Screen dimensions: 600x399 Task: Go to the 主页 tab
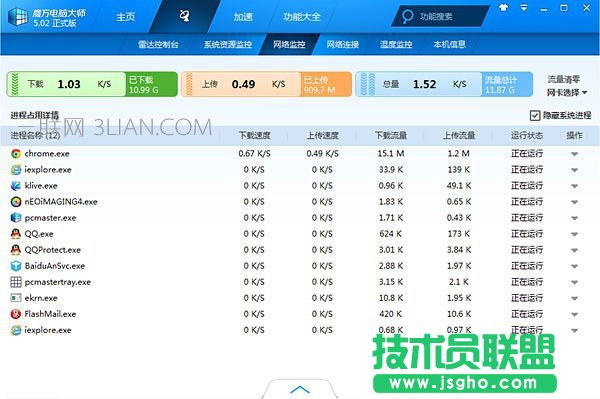coord(126,17)
